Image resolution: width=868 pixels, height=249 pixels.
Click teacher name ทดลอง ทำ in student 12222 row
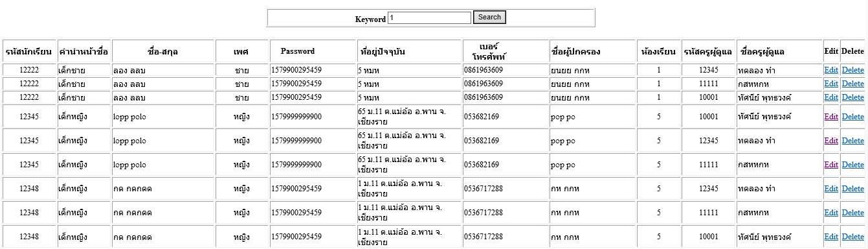tap(757, 70)
